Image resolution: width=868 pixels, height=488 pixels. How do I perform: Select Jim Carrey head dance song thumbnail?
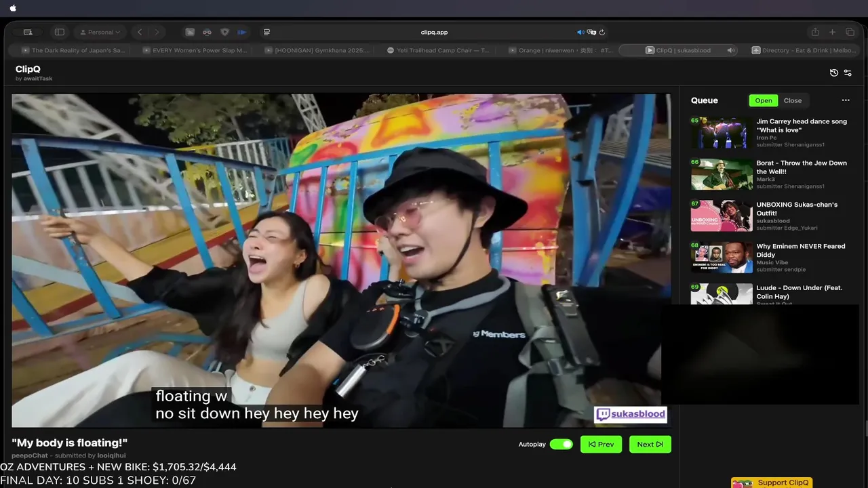722,133
